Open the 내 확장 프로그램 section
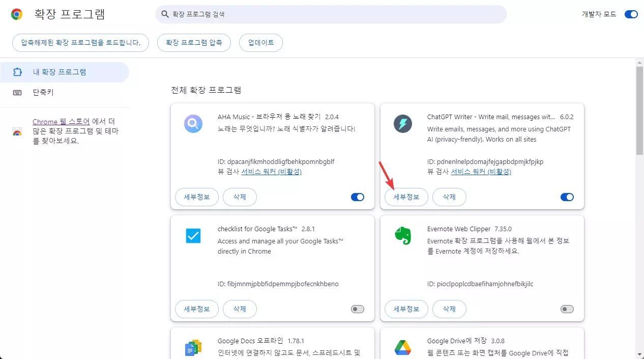This screenshot has width=644, height=359. (x=65, y=72)
